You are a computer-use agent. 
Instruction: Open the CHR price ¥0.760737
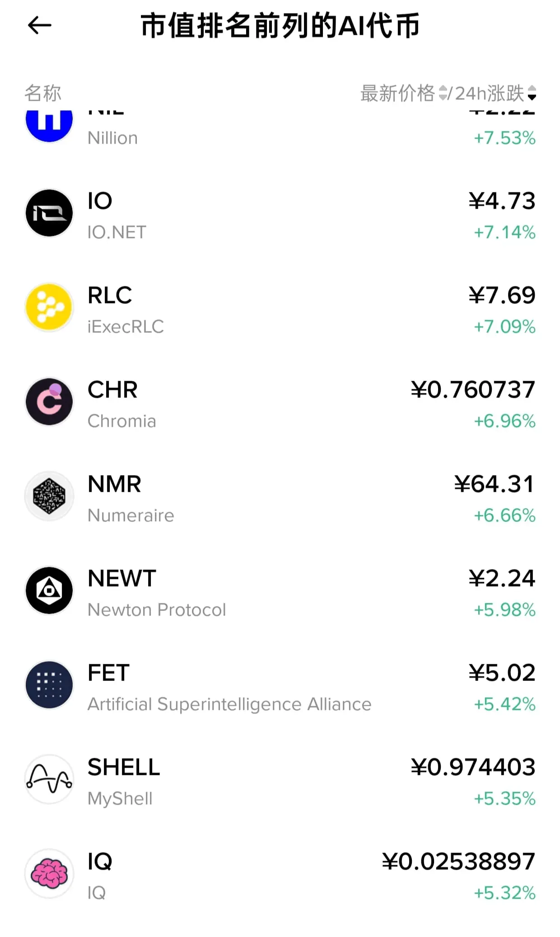(473, 390)
